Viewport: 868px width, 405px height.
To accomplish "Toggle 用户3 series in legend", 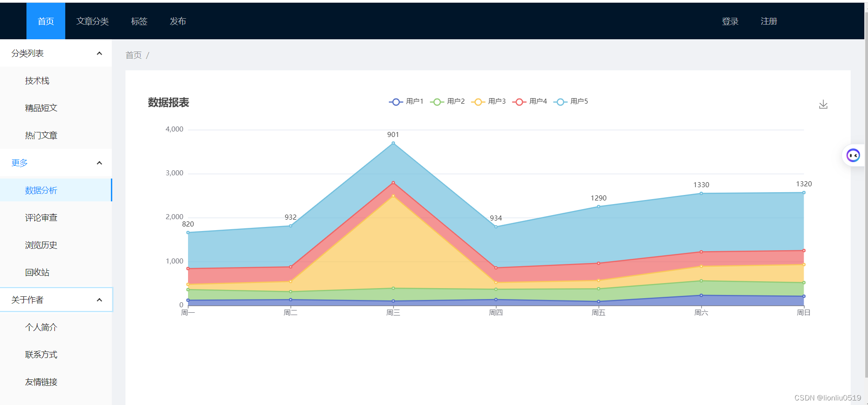I will pos(488,101).
